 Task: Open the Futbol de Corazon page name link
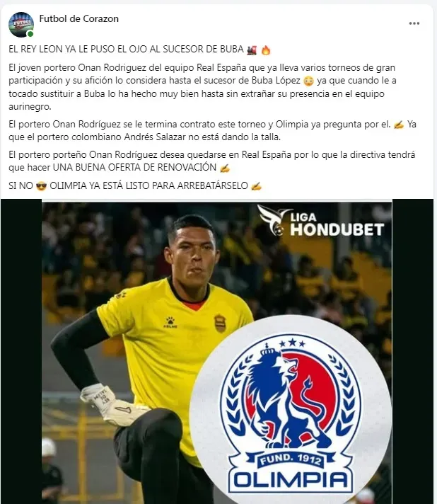78,18
